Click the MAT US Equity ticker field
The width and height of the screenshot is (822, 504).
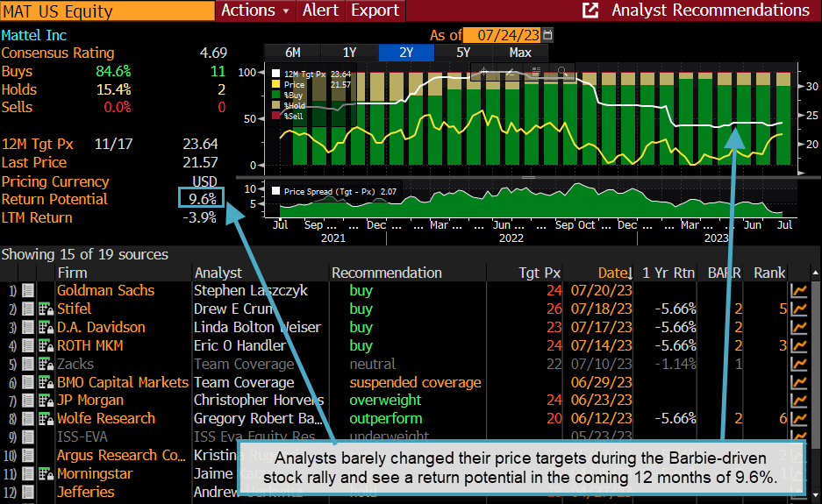click(x=108, y=11)
